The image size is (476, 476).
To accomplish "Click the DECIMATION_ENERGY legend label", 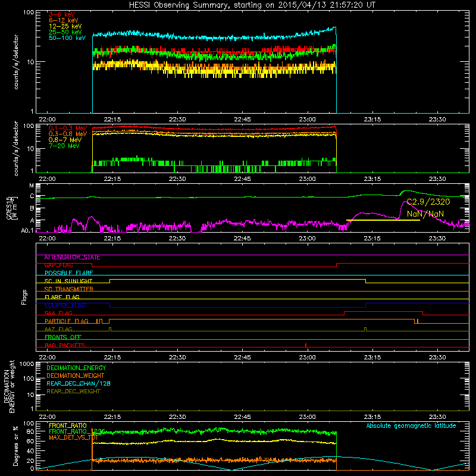I will [76, 368].
